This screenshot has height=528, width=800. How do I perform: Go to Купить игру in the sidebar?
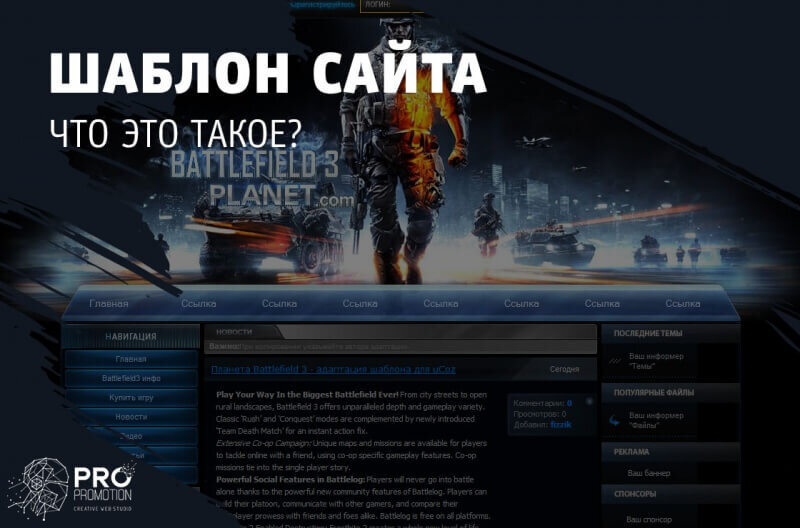pos(131,397)
